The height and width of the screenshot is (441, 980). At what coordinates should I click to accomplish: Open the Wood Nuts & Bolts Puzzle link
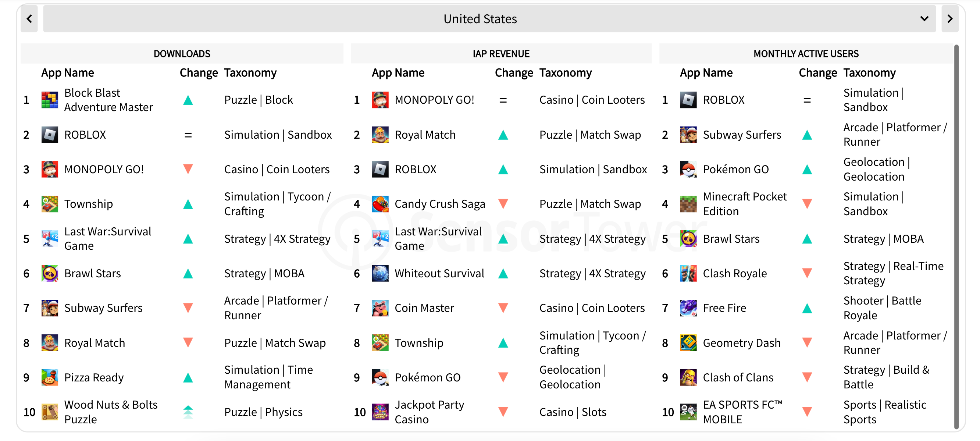click(x=111, y=412)
